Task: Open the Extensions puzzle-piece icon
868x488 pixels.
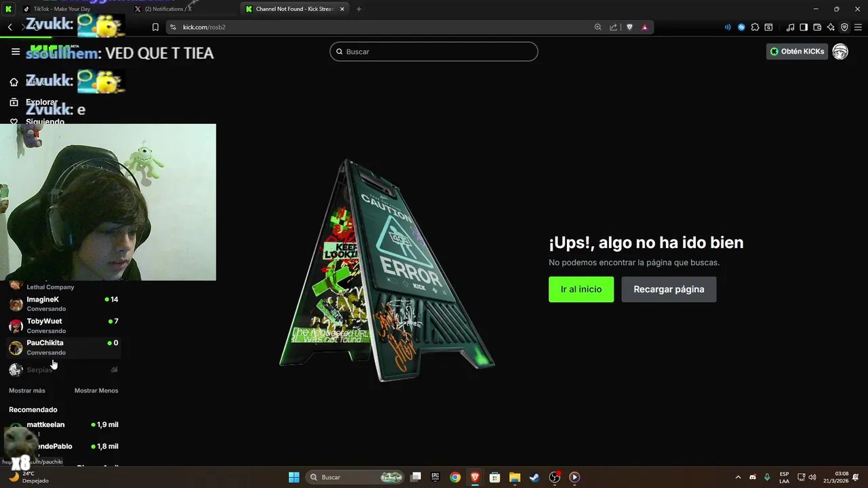Action: 755,27
